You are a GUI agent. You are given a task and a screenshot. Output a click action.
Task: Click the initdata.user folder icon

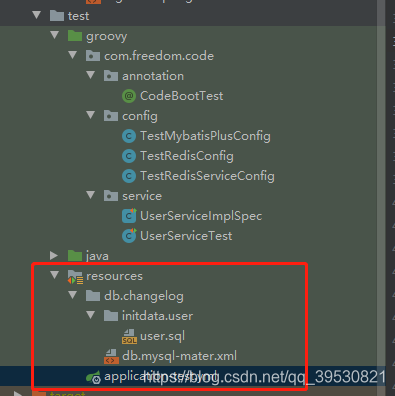[111, 316]
